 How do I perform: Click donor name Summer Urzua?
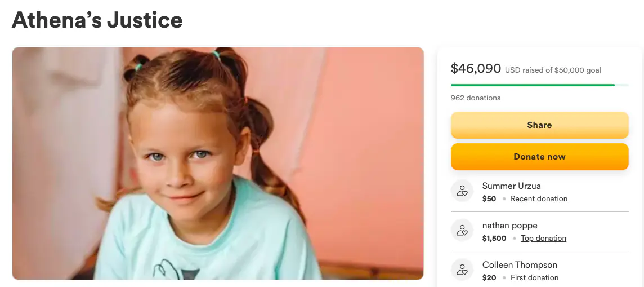511,186
